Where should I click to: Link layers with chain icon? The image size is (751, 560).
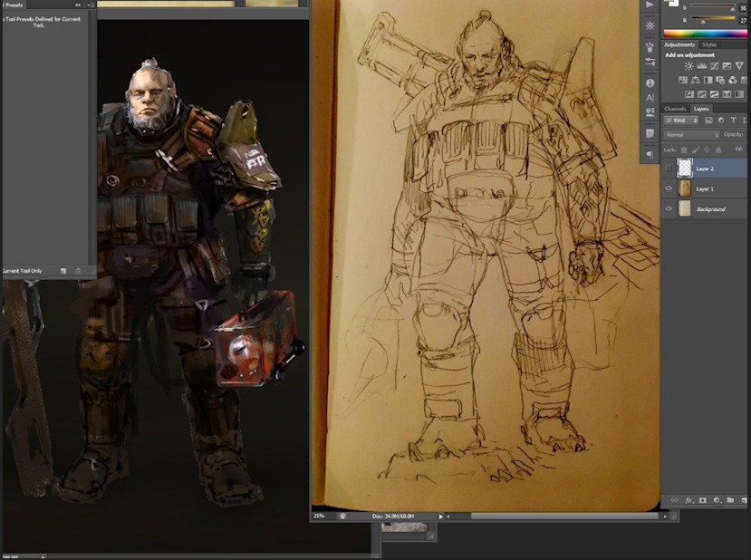click(x=674, y=500)
